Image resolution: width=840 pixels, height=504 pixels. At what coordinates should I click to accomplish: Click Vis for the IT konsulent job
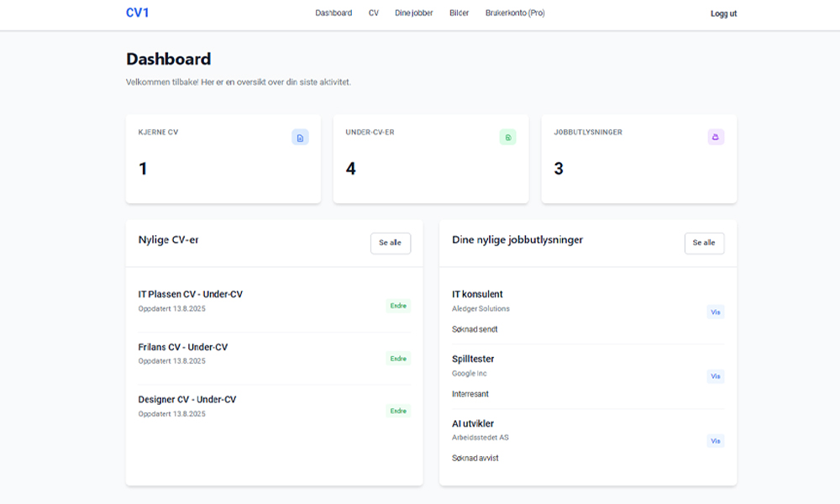715,312
